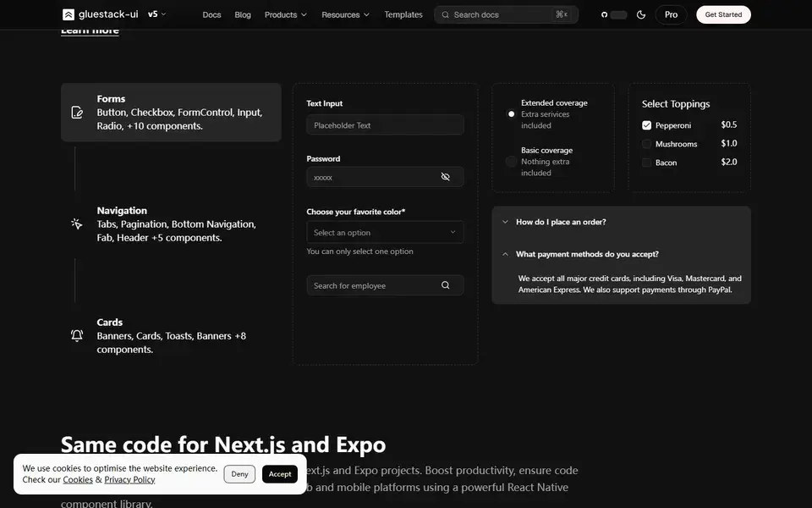Click 'Same code for Next.js and Expo' heading
The image size is (812, 508).
(223, 444)
